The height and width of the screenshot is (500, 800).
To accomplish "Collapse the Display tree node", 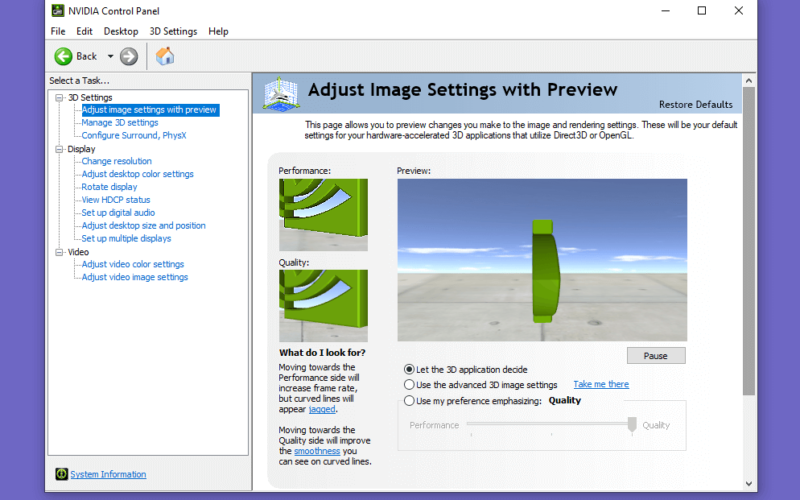I will pos(59,149).
